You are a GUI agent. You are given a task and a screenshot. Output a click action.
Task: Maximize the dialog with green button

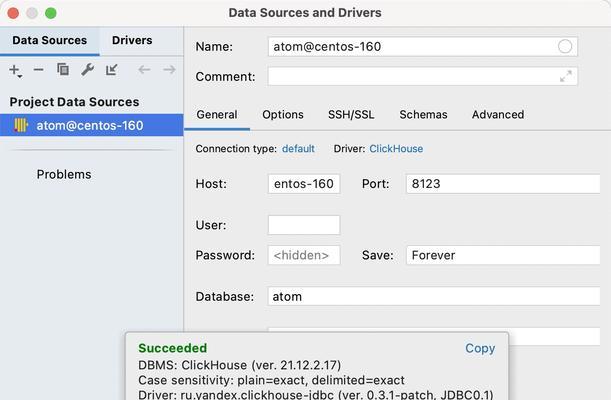point(51,13)
